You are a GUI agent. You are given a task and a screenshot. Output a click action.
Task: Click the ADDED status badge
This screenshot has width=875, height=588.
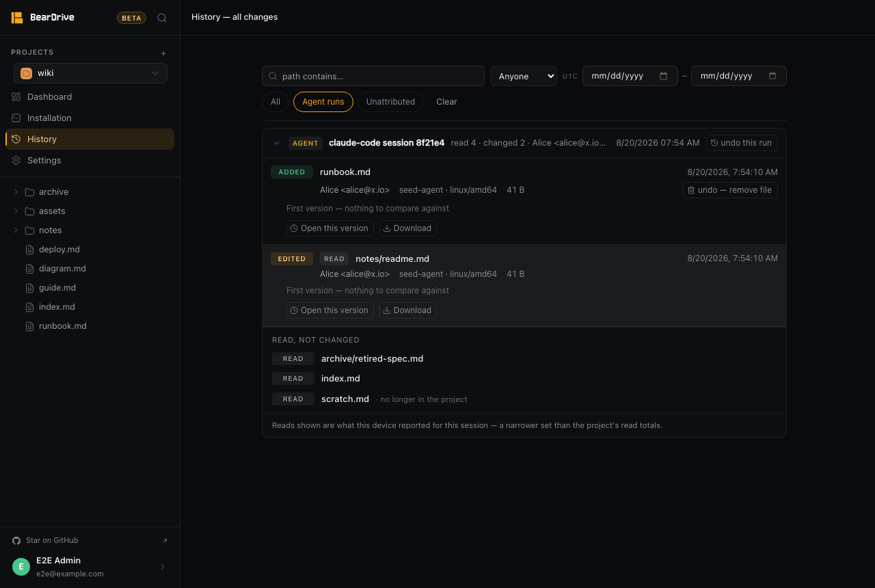click(x=292, y=172)
